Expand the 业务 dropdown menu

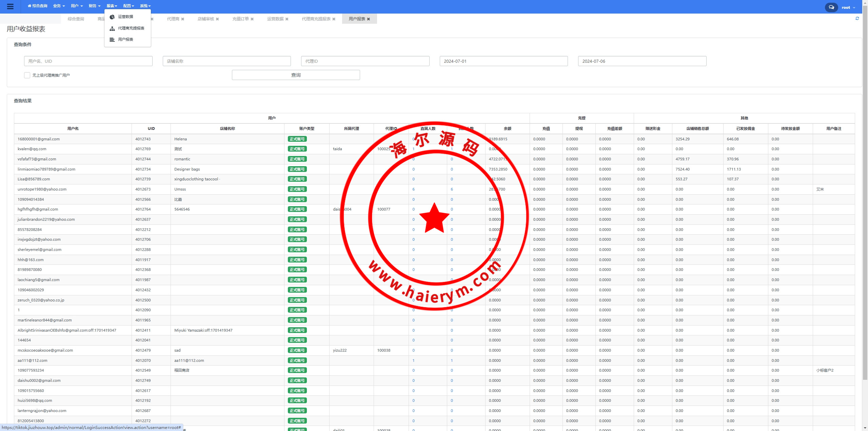[59, 6]
